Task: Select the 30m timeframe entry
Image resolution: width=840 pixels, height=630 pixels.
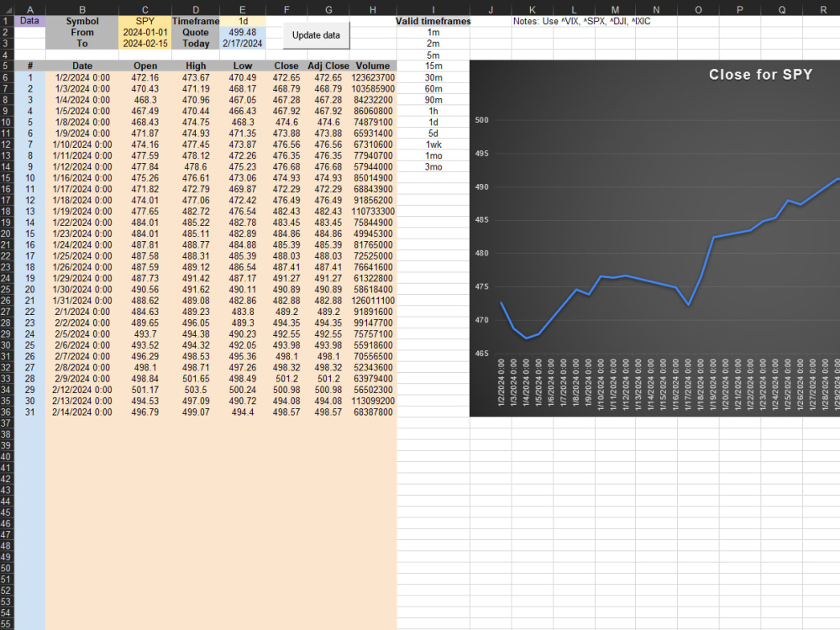Action: pos(433,77)
